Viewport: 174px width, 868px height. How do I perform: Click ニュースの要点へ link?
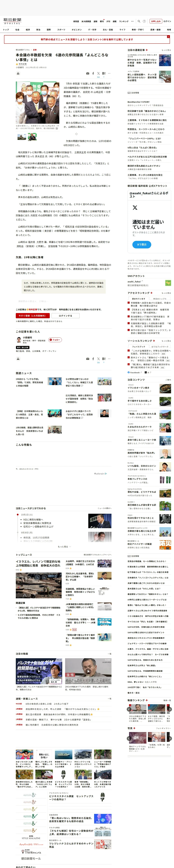[x=104, y=508]
